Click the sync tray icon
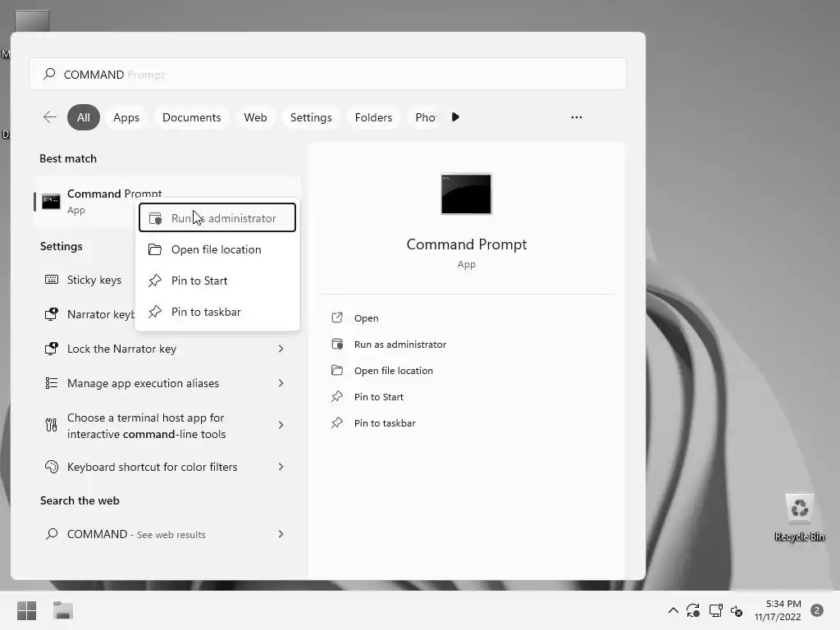Viewport: 840px width, 630px height. [x=693, y=610]
